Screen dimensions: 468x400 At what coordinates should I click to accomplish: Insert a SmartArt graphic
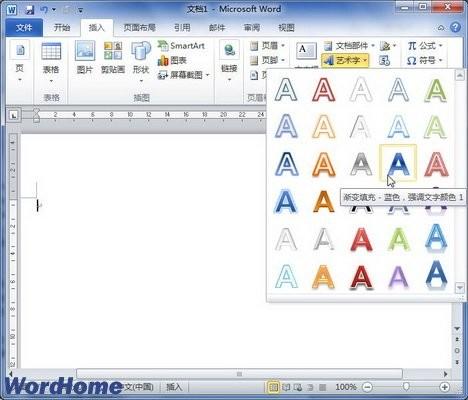coord(182,45)
